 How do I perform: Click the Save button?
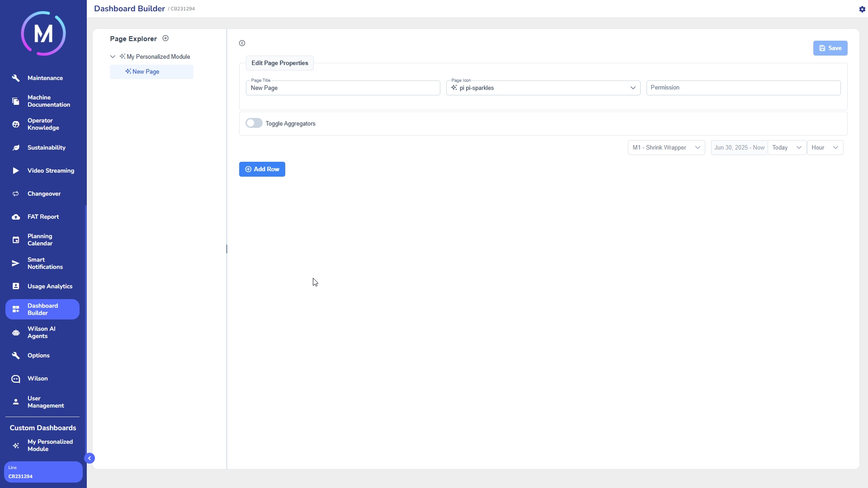pos(830,48)
